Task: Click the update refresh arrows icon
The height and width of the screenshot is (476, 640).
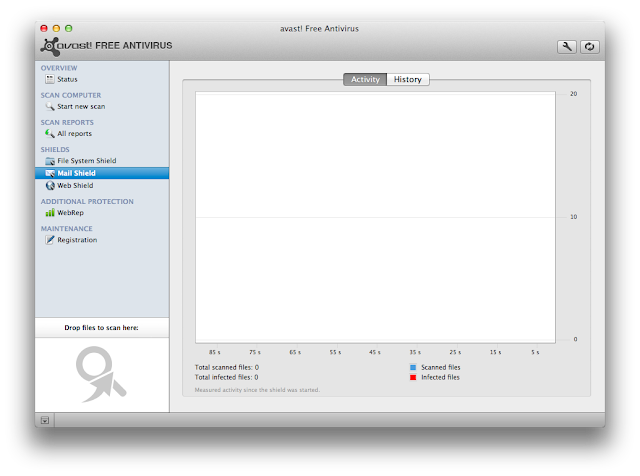Action: 589,47
